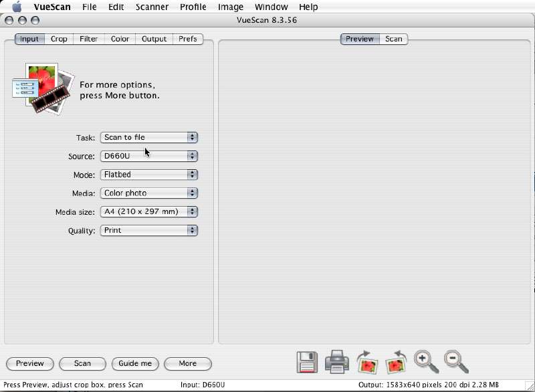Open the VueScan application menu
The width and height of the screenshot is (535, 392).
(52, 7)
